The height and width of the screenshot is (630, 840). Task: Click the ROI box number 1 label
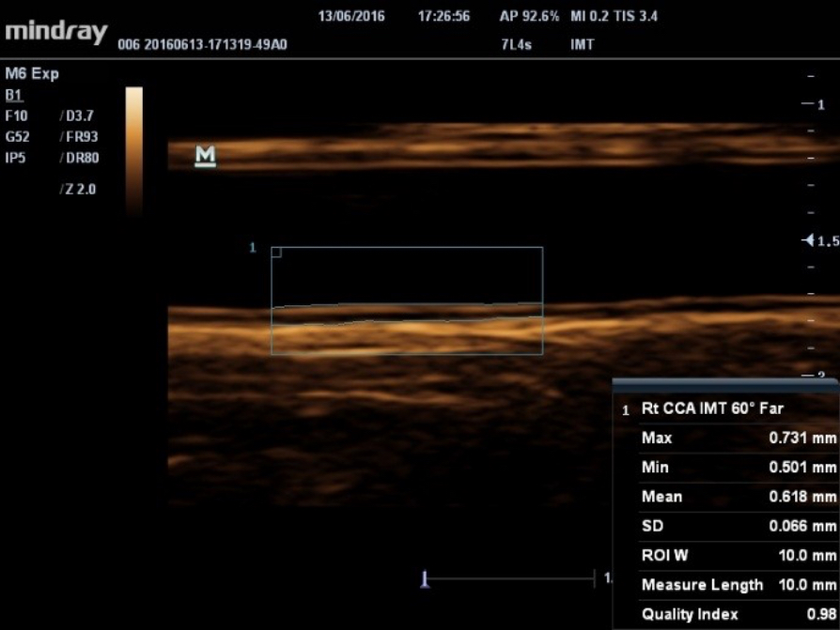click(x=252, y=248)
